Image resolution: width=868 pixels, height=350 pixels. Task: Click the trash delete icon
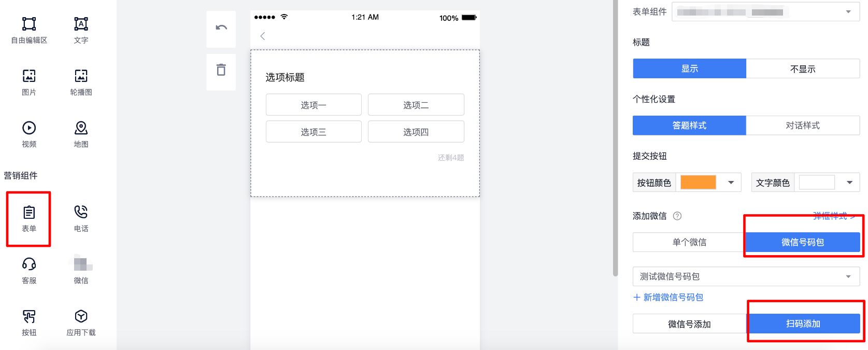221,69
